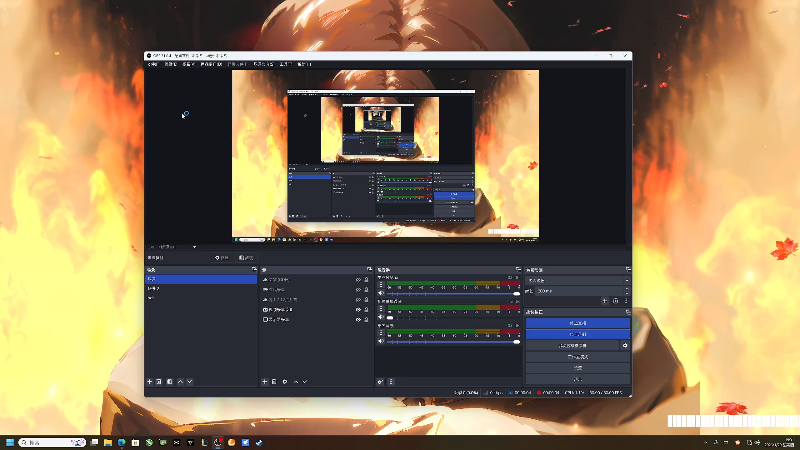Image resolution: width=800 pixels, height=450 pixels.
Task: Toggle visibility eye of the fifth source
Action: pyautogui.click(x=358, y=320)
